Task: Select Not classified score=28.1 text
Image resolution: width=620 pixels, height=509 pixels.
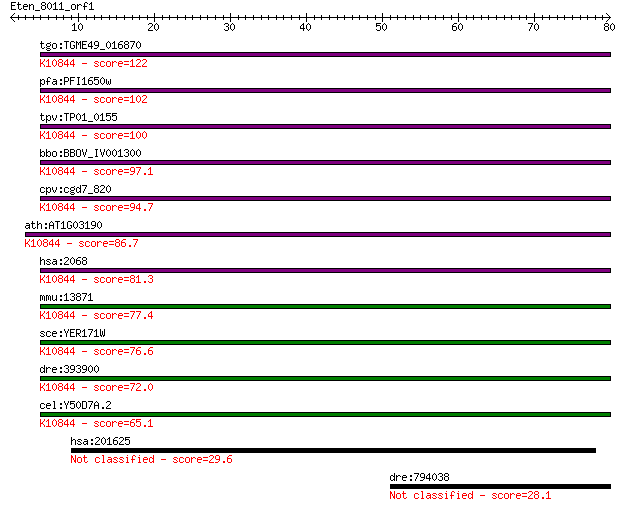Action: click(470, 495)
